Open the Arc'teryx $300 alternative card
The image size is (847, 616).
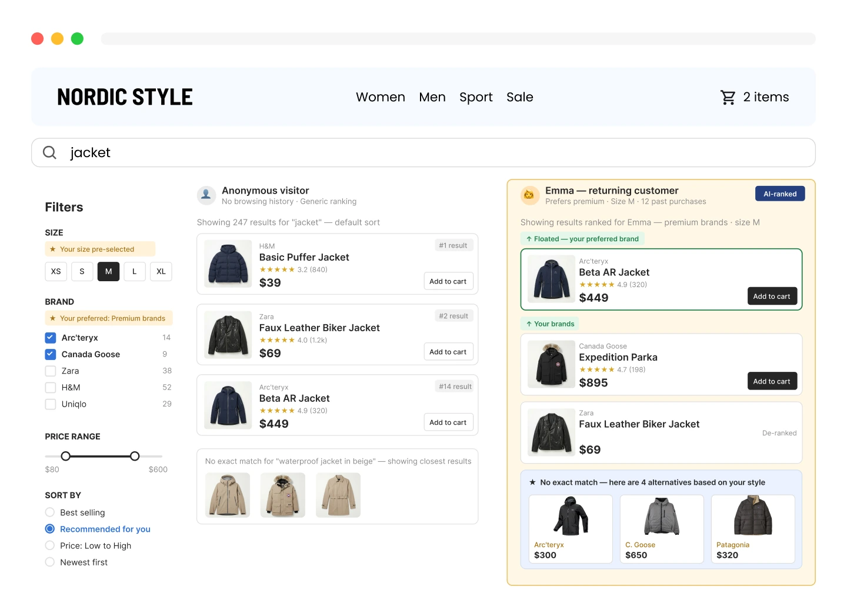coord(571,529)
